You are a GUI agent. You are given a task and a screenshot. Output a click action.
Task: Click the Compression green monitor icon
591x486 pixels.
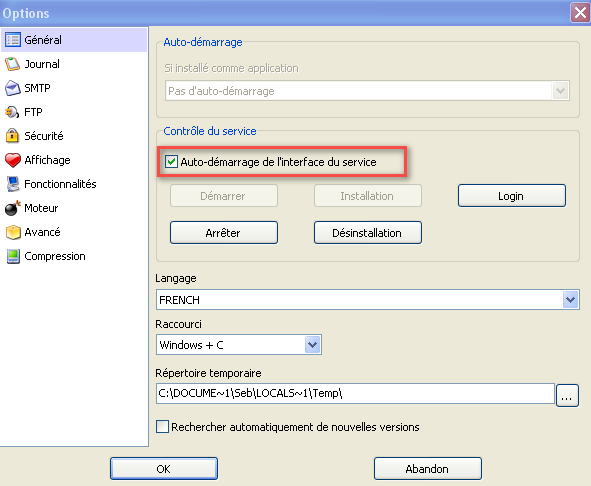[13, 256]
